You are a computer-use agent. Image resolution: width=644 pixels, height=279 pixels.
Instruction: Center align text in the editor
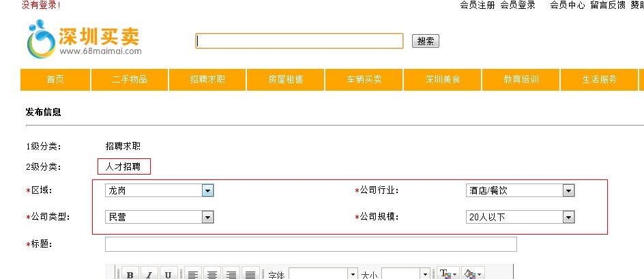pyautogui.click(x=212, y=274)
